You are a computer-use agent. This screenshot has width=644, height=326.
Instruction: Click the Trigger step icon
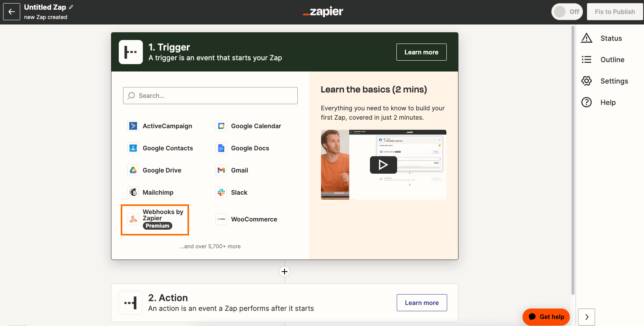tap(131, 52)
